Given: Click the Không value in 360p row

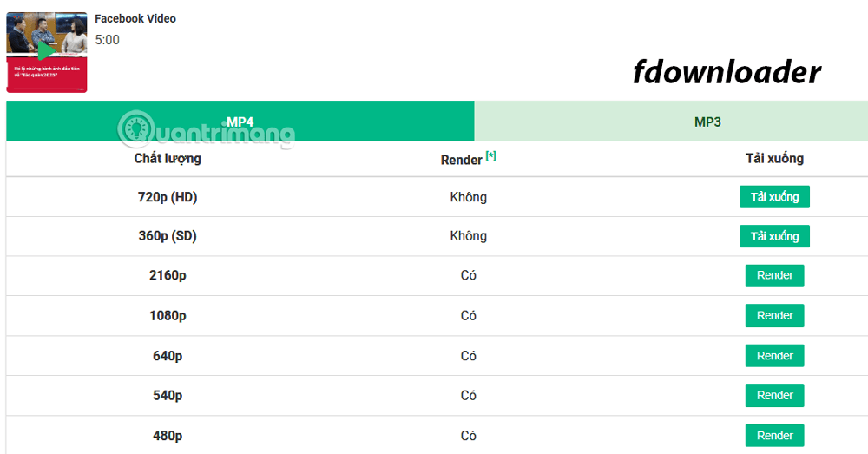Looking at the screenshot, I should [468, 236].
